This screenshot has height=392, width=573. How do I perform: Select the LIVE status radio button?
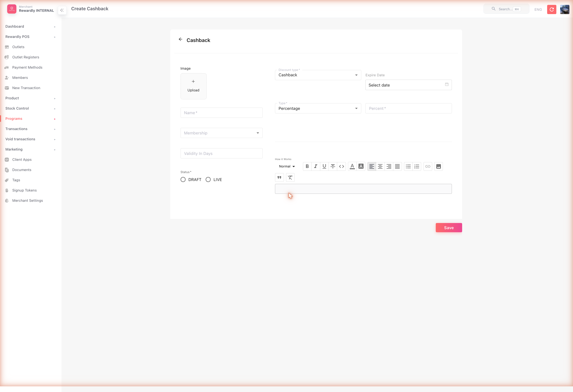(208, 180)
